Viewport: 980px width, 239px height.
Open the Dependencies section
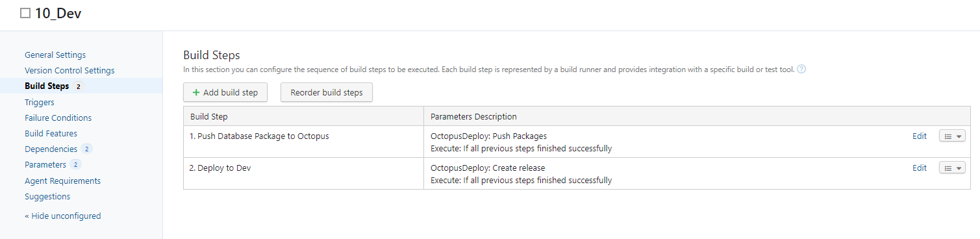click(x=51, y=149)
